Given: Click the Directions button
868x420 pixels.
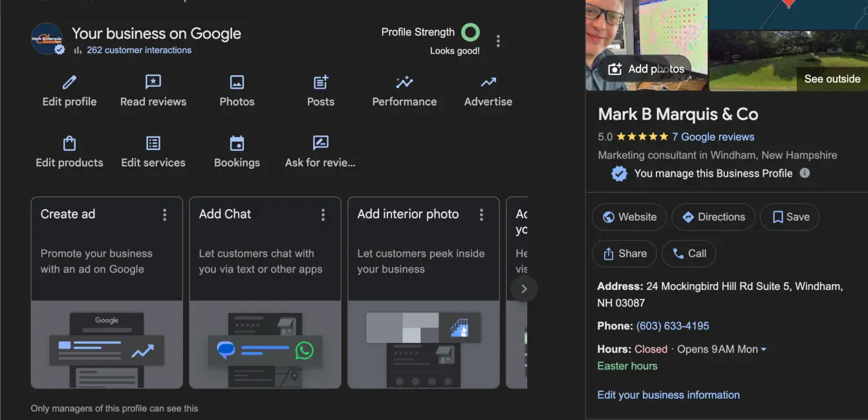Looking at the screenshot, I should pyautogui.click(x=713, y=217).
